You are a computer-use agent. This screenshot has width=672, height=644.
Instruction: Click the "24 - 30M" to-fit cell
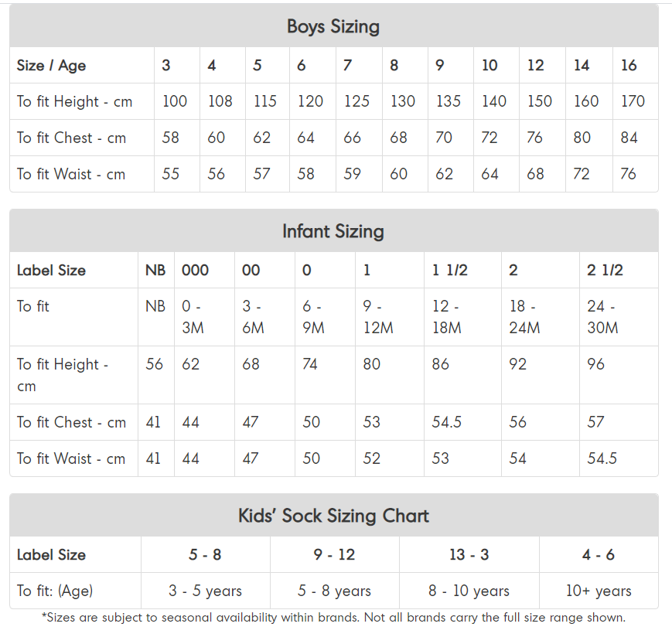(x=602, y=317)
